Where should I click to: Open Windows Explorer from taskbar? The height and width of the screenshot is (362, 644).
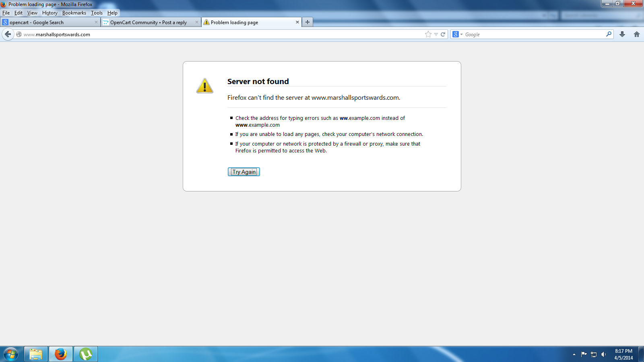click(x=36, y=354)
